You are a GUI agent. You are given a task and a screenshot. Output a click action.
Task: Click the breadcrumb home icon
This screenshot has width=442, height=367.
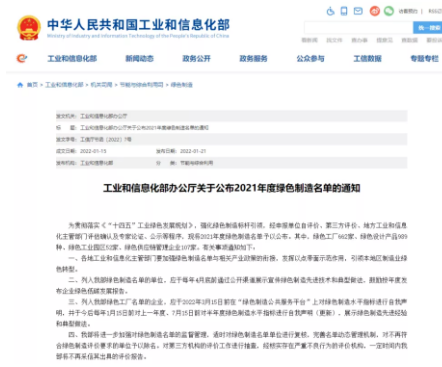(x=20, y=85)
